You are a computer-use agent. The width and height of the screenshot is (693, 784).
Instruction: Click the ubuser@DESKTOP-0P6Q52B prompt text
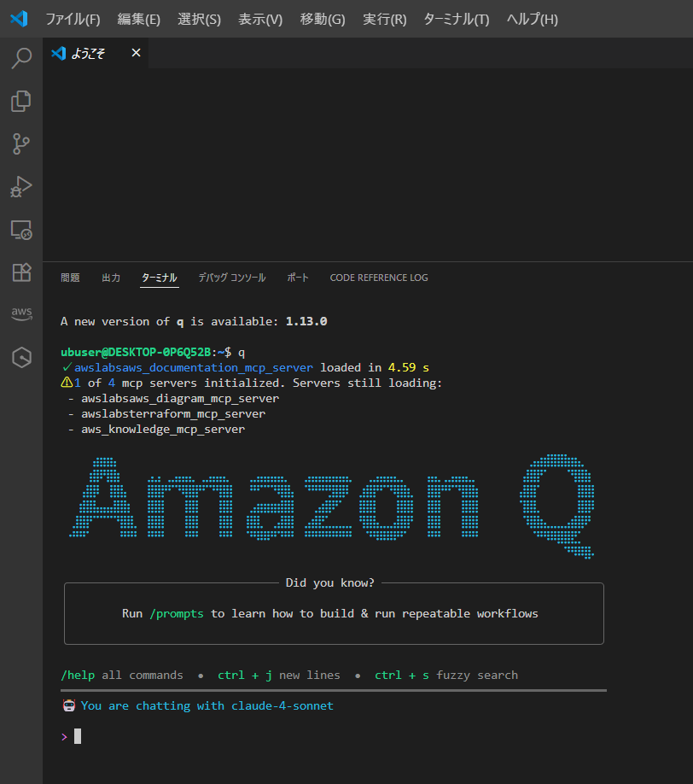[136, 353]
